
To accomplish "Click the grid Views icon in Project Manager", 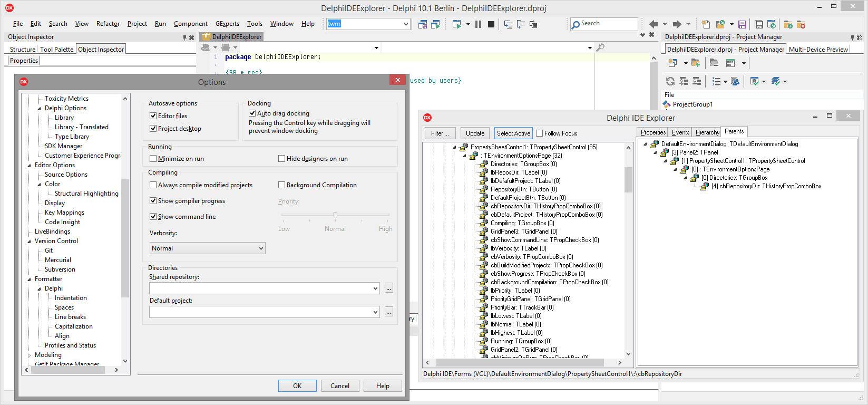I will click(730, 63).
